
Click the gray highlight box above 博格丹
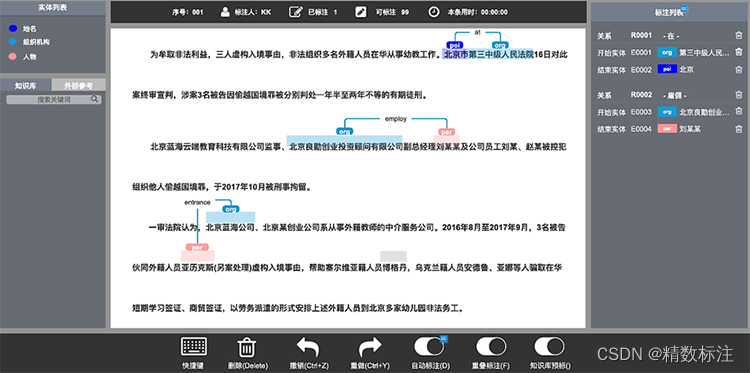click(x=393, y=256)
